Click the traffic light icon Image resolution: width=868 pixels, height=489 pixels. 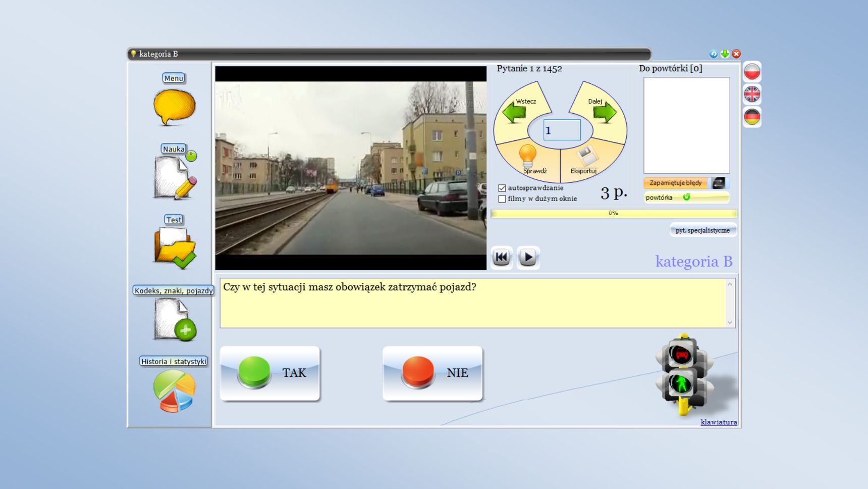pyautogui.click(x=685, y=375)
